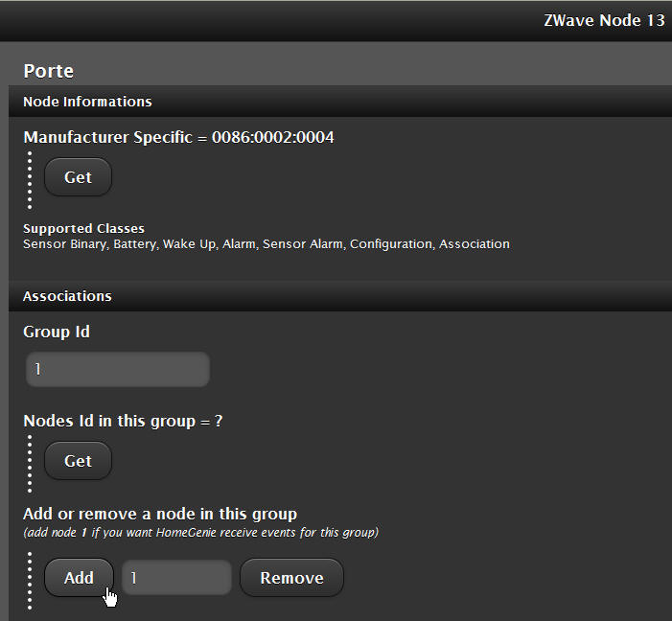Viewport: 672px width, 621px height.
Task: Click the Associations section header
Action: tap(67, 296)
